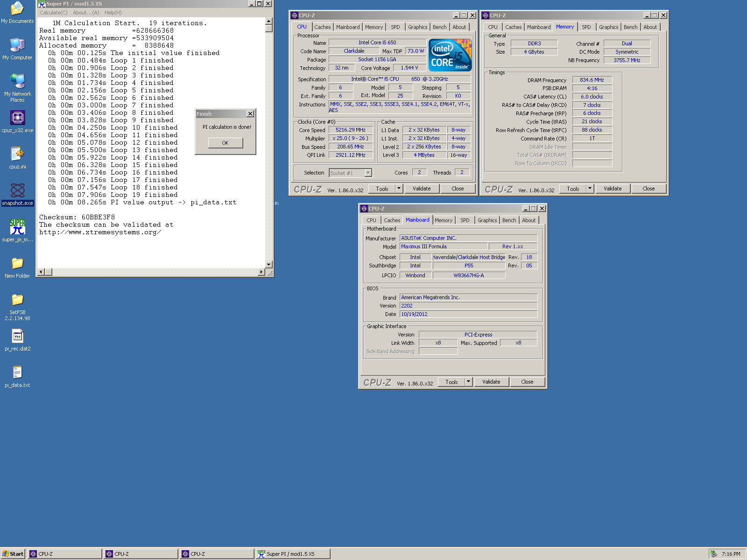Click the Super PI horizontal scrollbar left arrow
Viewport: 747px width, 560px height.
[41, 272]
